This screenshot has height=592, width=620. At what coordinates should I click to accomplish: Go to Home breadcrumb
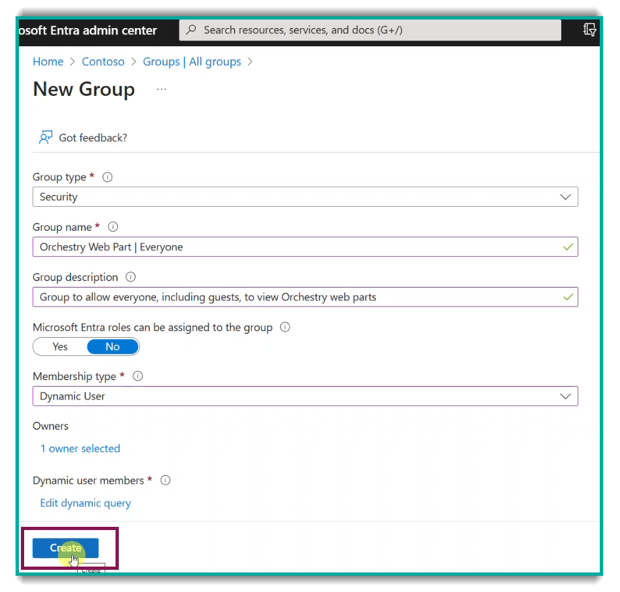pos(48,62)
